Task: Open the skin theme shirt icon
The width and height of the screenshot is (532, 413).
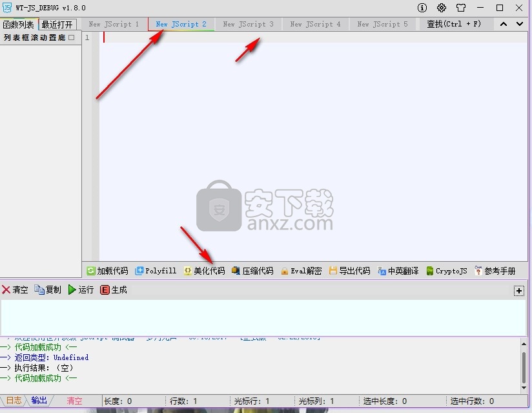Action: (461, 8)
